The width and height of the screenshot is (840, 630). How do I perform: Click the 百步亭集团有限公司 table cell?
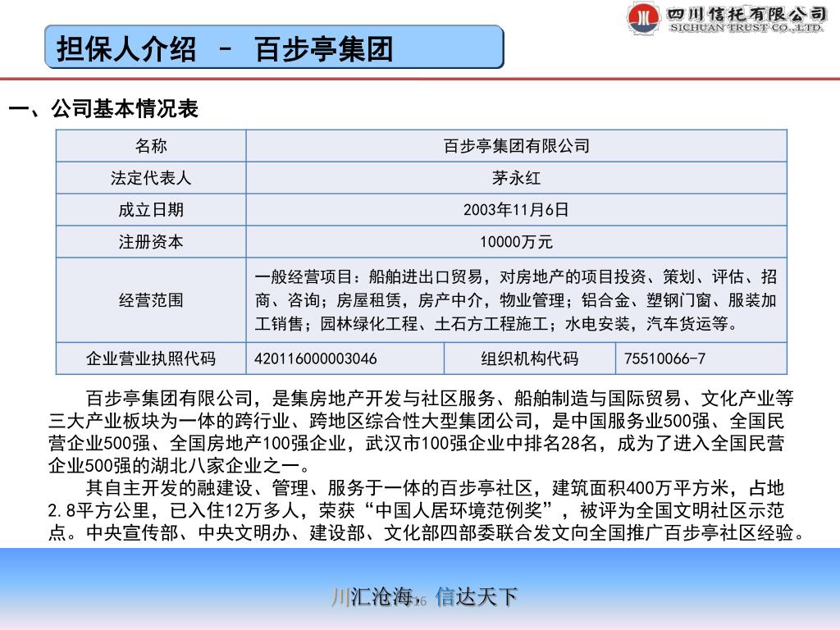(517, 146)
